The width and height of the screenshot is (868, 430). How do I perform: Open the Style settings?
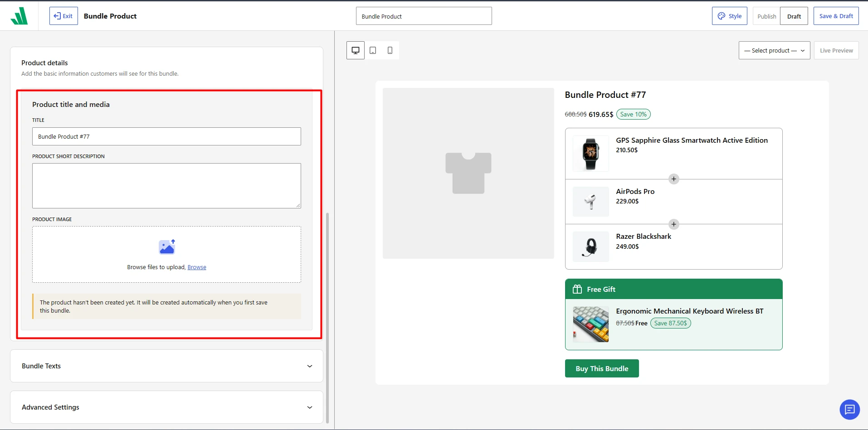(729, 16)
